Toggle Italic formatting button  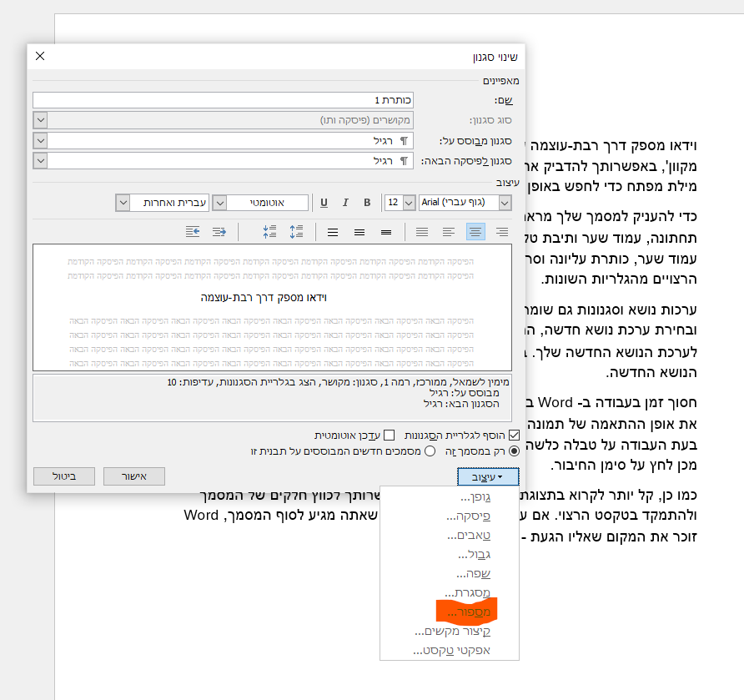click(345, 203)
